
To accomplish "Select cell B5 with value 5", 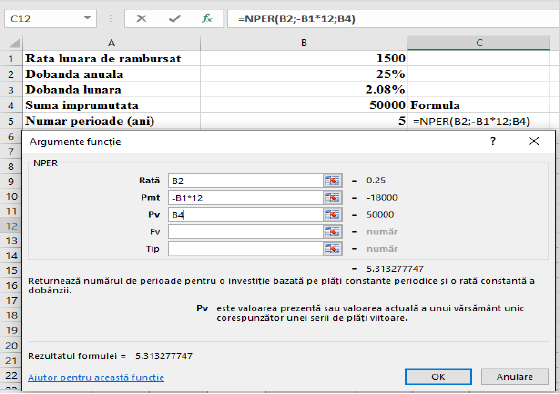I will [x=304, y=121].
